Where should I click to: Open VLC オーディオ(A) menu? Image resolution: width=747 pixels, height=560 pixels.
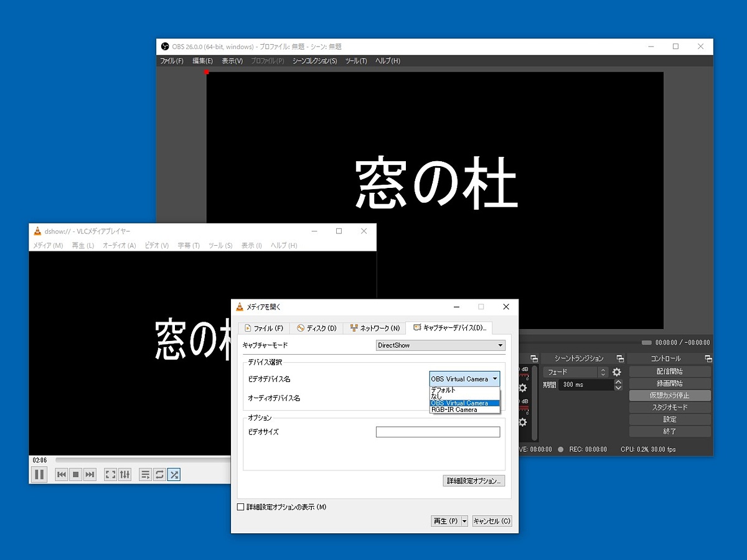pos(119,246)
